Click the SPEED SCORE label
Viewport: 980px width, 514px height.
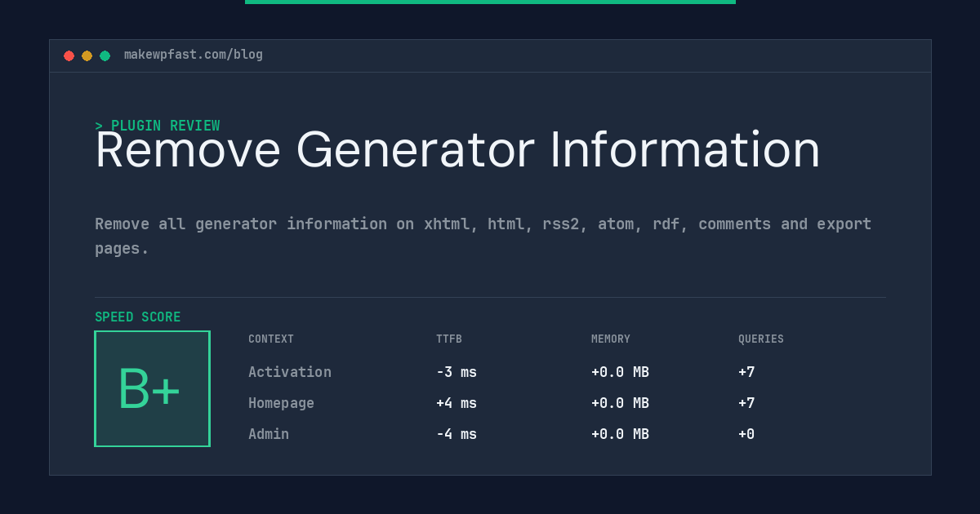138,317
